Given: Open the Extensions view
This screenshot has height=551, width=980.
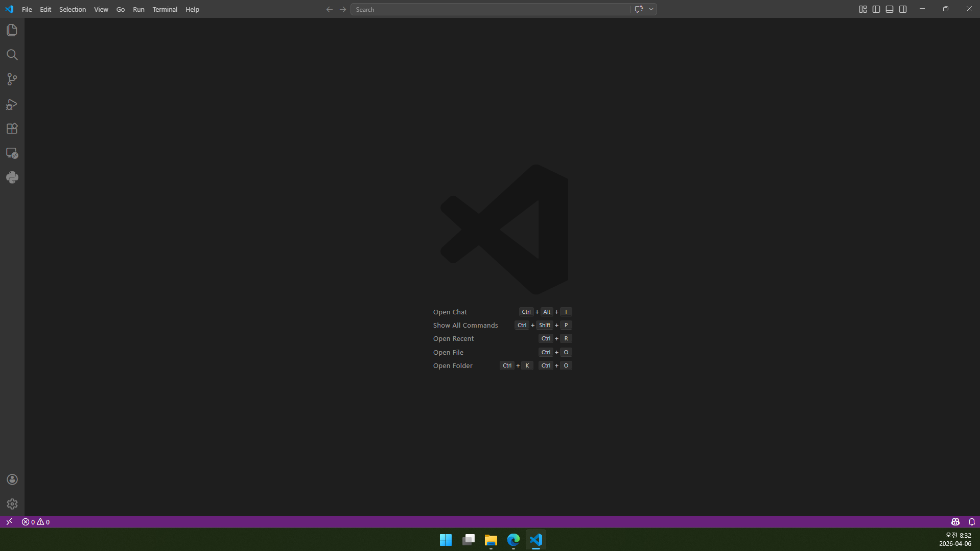Looking at the screenshot, I should point(12,129).
